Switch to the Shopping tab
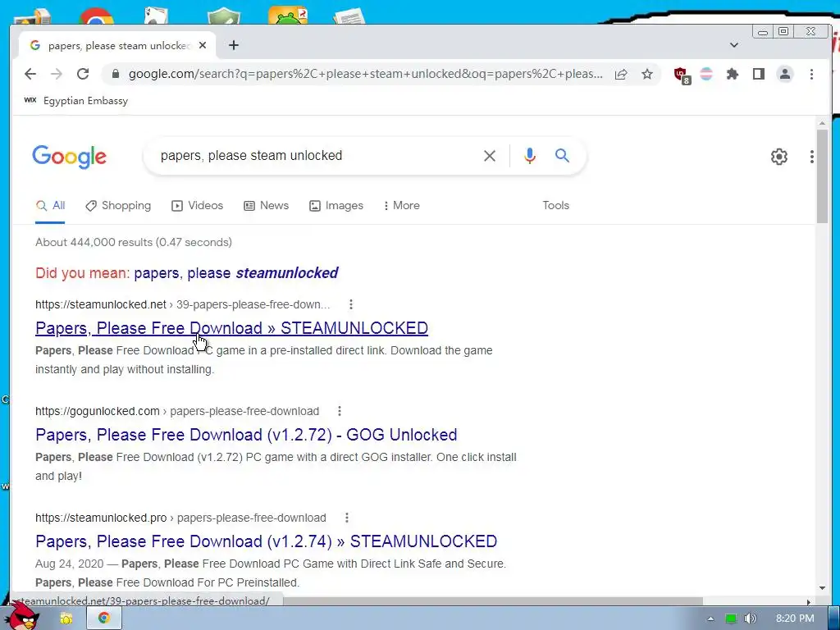The height and width of the screenshot is (630, 840). pyautogui.click(x=118, y=206)
